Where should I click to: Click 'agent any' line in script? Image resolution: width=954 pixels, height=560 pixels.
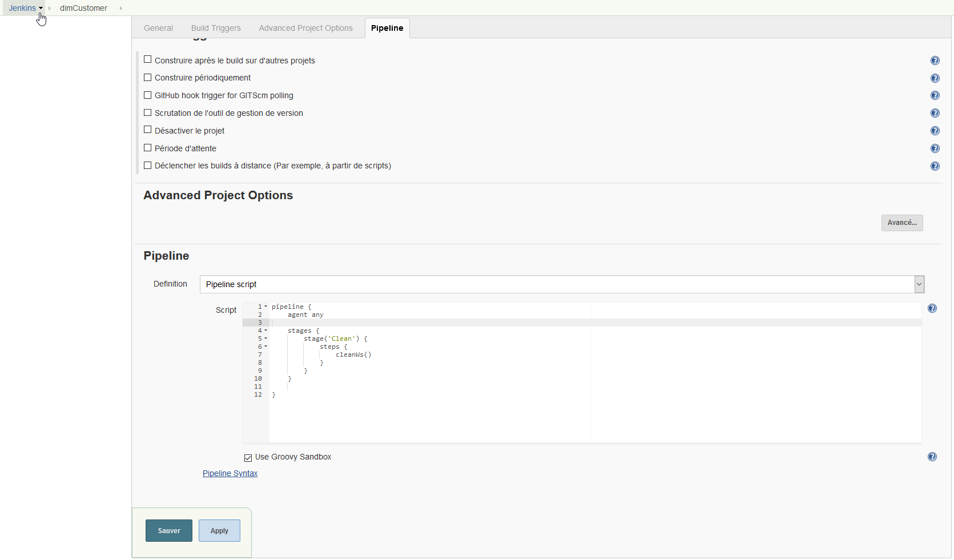coord(305,315)
